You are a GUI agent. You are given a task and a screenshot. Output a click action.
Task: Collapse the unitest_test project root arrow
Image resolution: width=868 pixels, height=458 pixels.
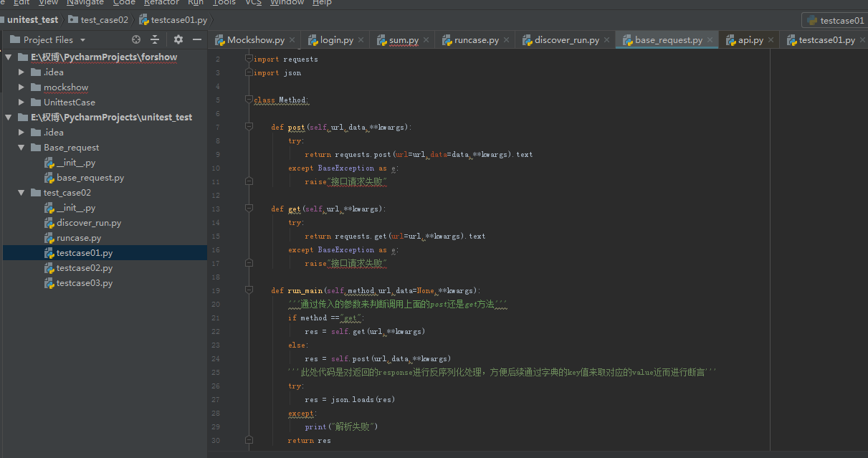(9, 118)
